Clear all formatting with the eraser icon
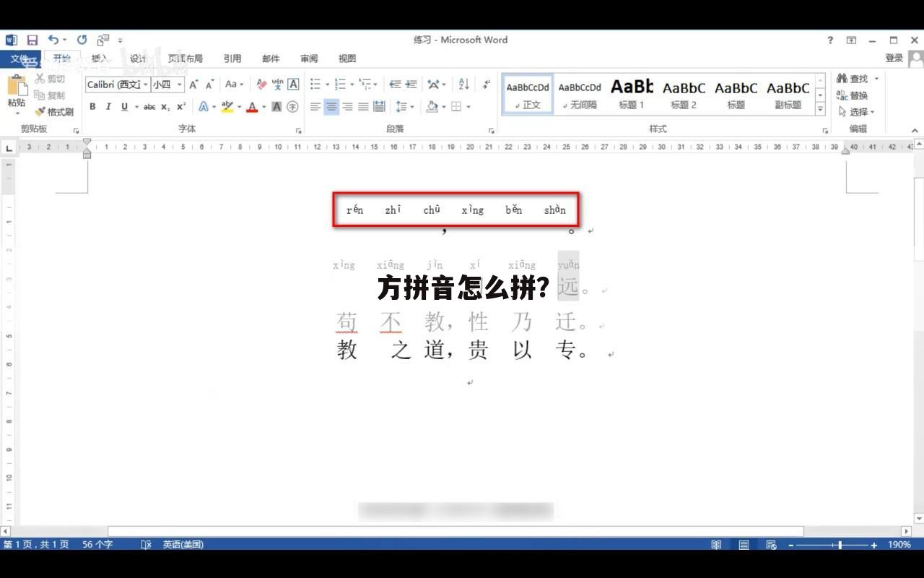 point(261,85)
